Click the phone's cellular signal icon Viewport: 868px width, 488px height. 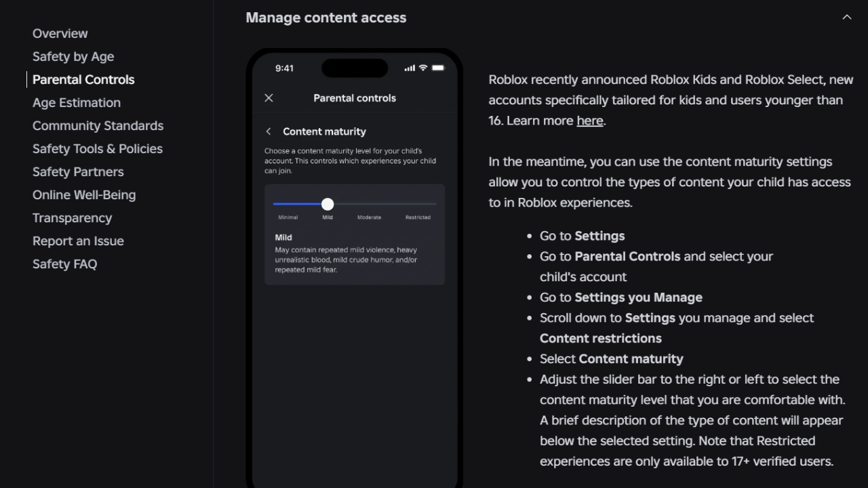410,68
